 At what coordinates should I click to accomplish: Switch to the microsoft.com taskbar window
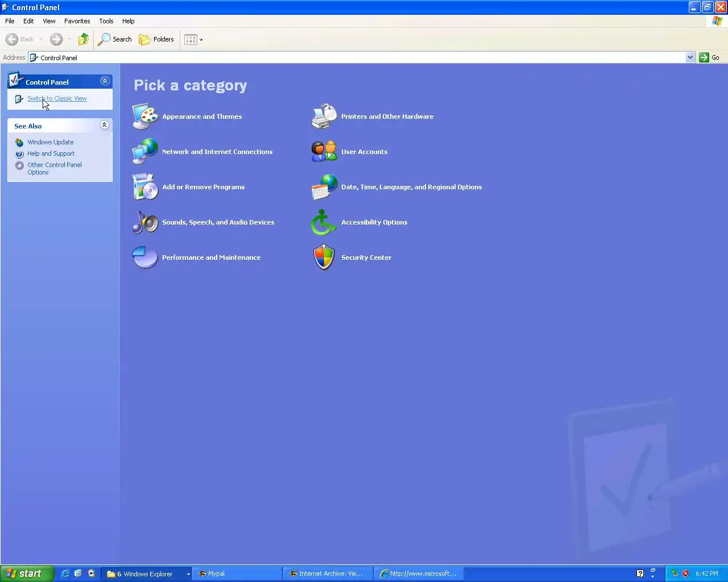[x=419, y=573]
